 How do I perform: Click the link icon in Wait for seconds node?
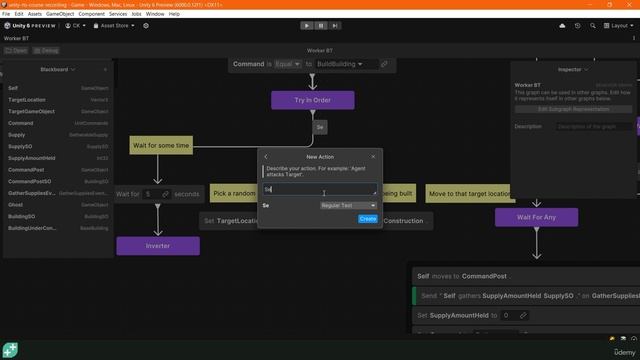click(x=165, y=194)
